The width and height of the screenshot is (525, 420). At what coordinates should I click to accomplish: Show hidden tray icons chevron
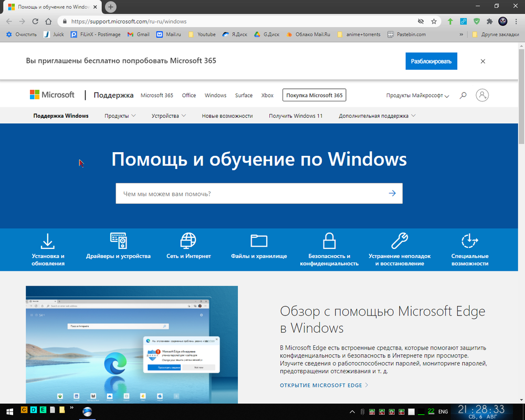coord(352,412)
